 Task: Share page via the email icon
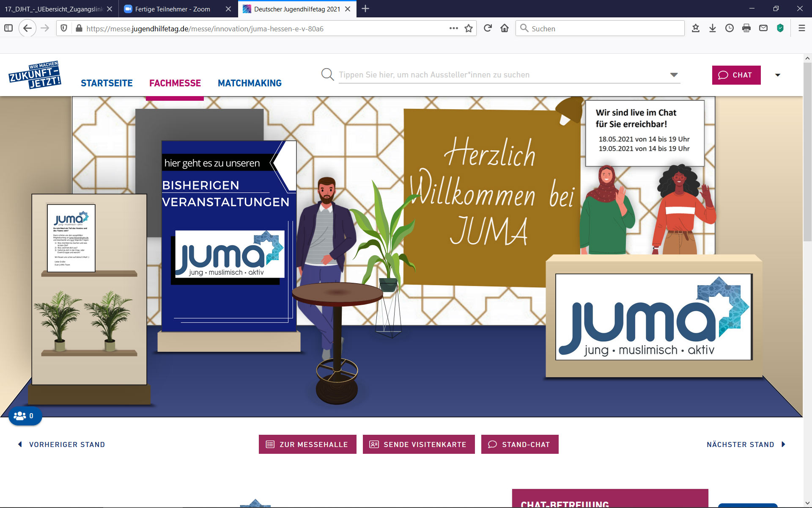[763, 28]
